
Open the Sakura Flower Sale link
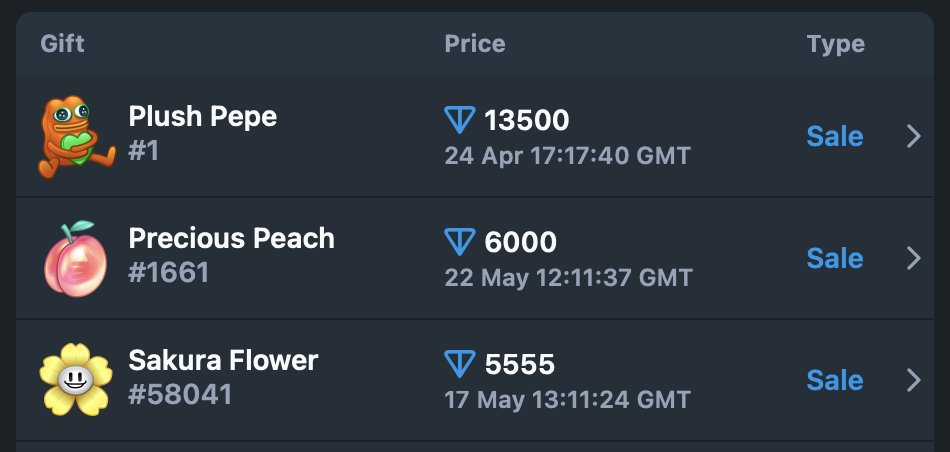tap(835, 381)
